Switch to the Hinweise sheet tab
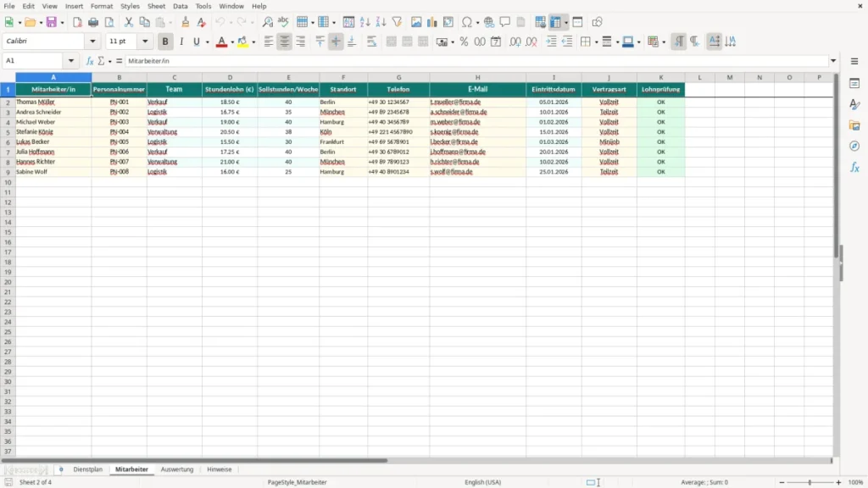 (220, 469)
